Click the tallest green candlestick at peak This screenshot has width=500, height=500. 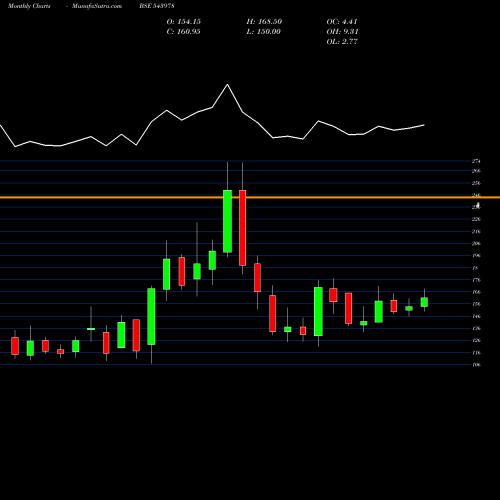227,221
